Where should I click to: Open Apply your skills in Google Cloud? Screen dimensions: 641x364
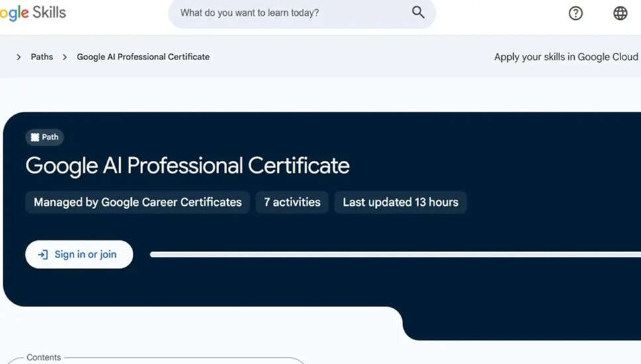pyautogui.click(x=566, y=57)
